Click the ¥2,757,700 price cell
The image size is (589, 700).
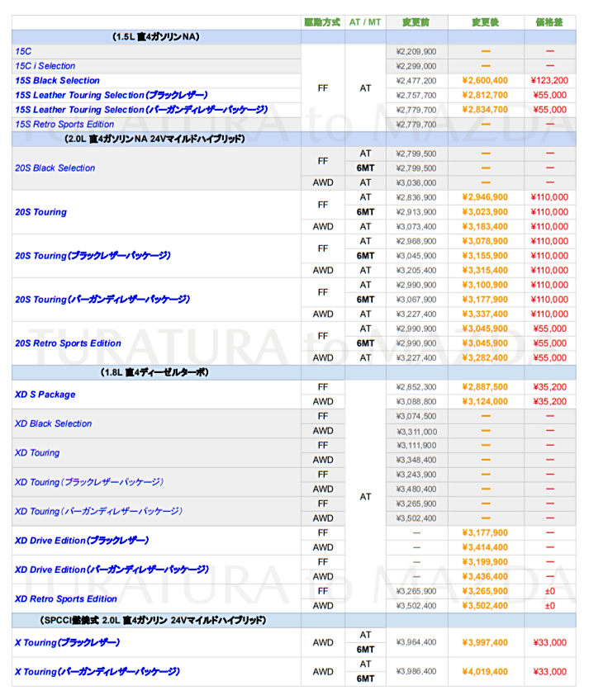pos(416,96)
